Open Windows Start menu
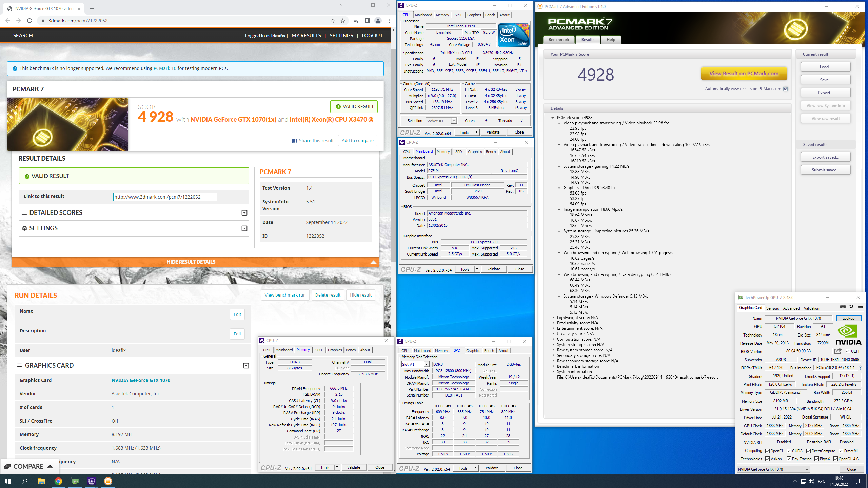Screen dimensions: 868x488 8,481
